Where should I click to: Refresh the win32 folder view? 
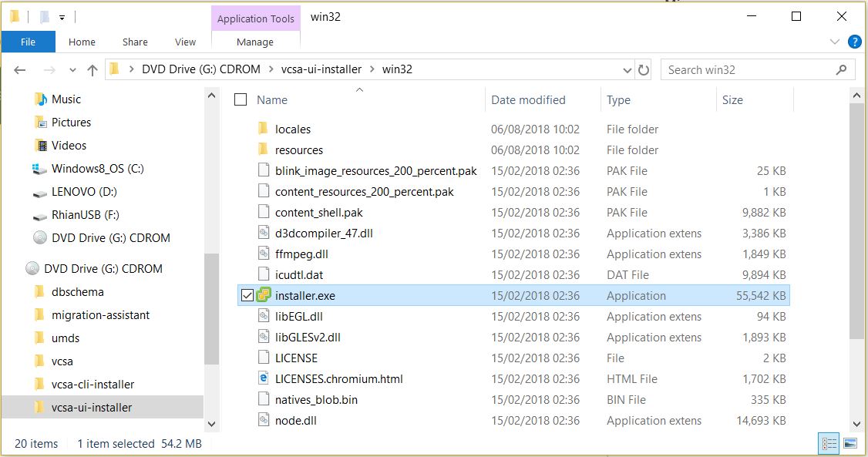pyautogui.click(x=643, y=69)
